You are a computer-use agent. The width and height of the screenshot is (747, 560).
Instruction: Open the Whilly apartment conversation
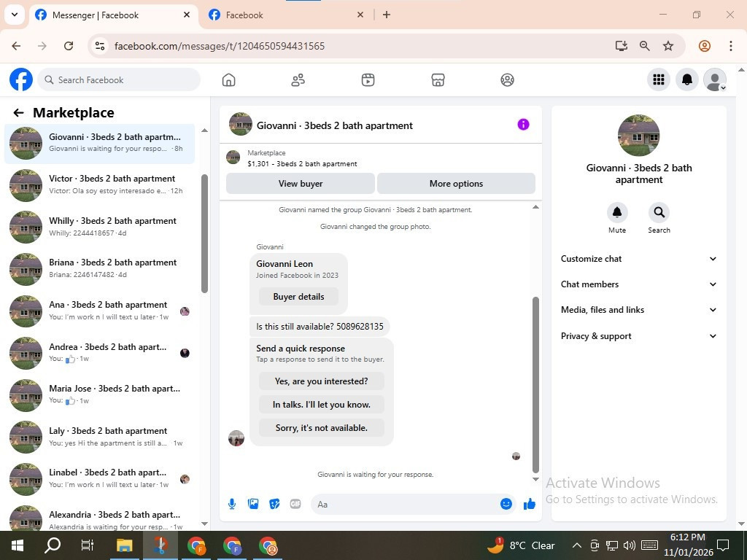point(99,227)
